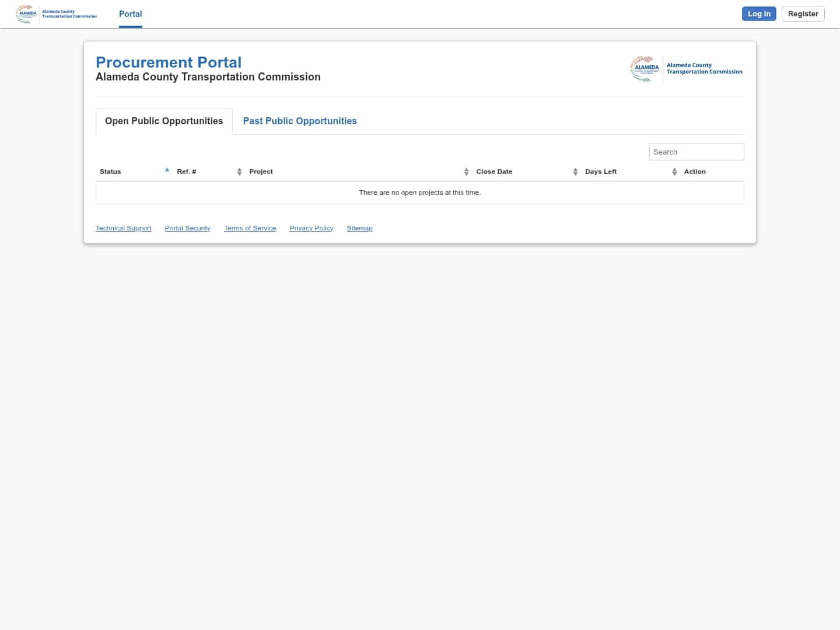Click the 'There are no open projects' message
This screenshot has height=630, width=840.
(x=420, y=192)
